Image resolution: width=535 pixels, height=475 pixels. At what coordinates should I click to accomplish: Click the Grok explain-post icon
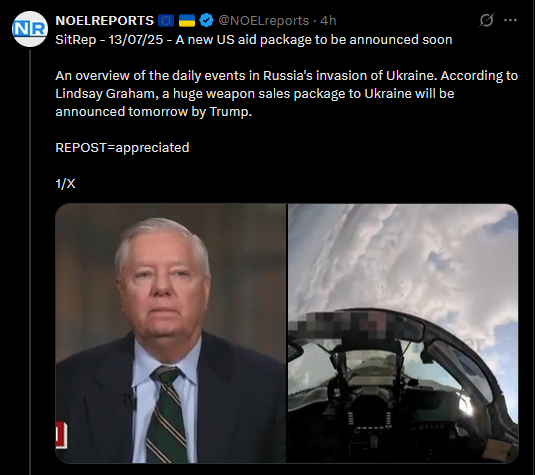(x=486, y=20)
